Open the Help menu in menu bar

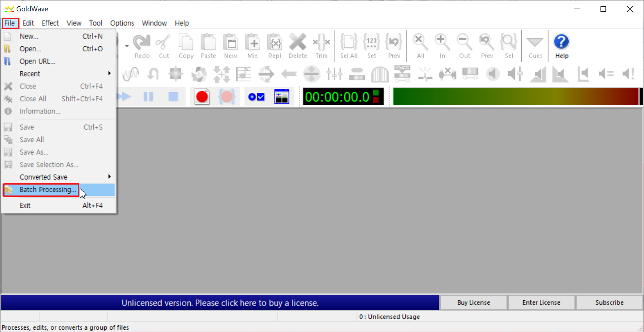[x=182, y=23]
